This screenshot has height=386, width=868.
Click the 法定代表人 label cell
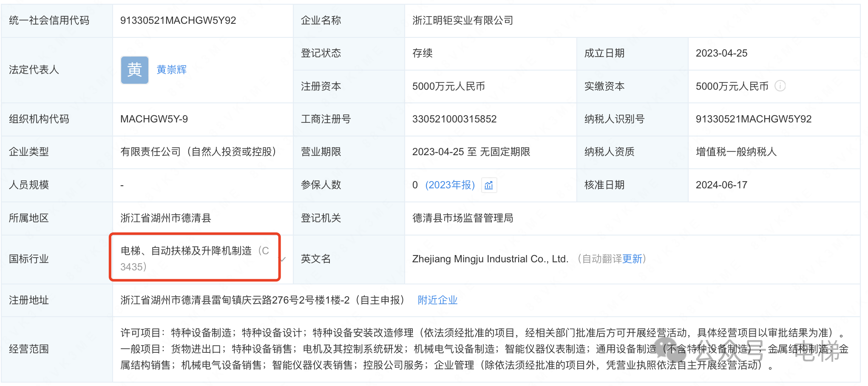(57, 70)
